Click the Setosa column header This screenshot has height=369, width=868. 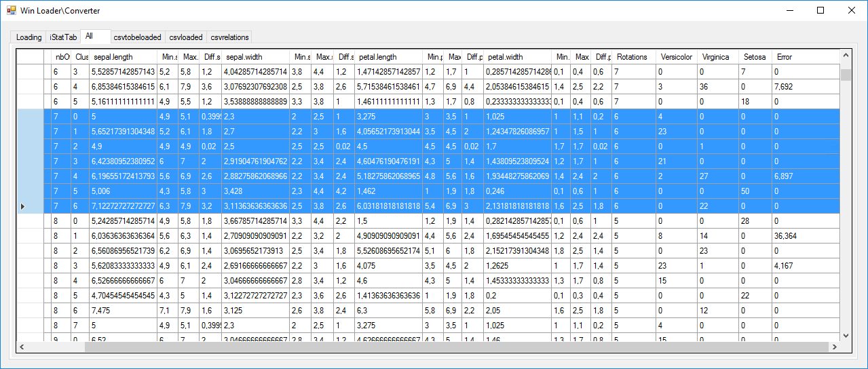click(756, 57)
